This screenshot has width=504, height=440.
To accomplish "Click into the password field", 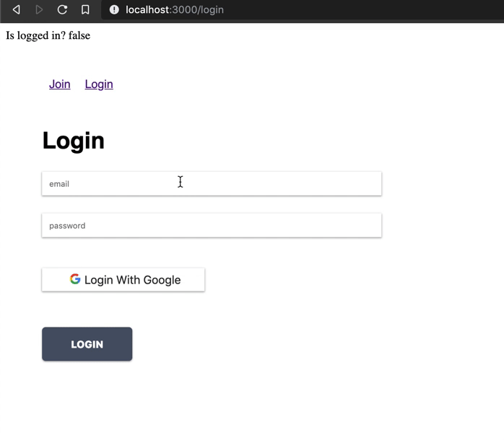I will (x=212, y=226).
